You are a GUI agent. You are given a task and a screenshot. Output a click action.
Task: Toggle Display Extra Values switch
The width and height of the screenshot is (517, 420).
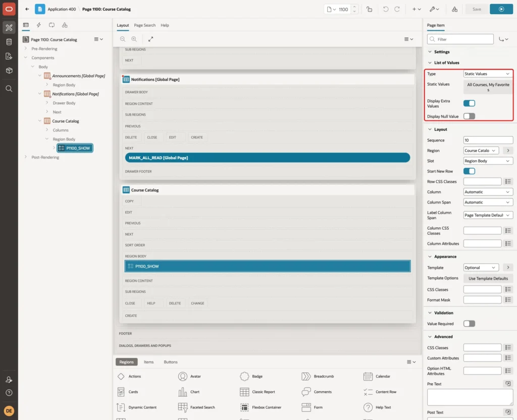coord(469,103)
